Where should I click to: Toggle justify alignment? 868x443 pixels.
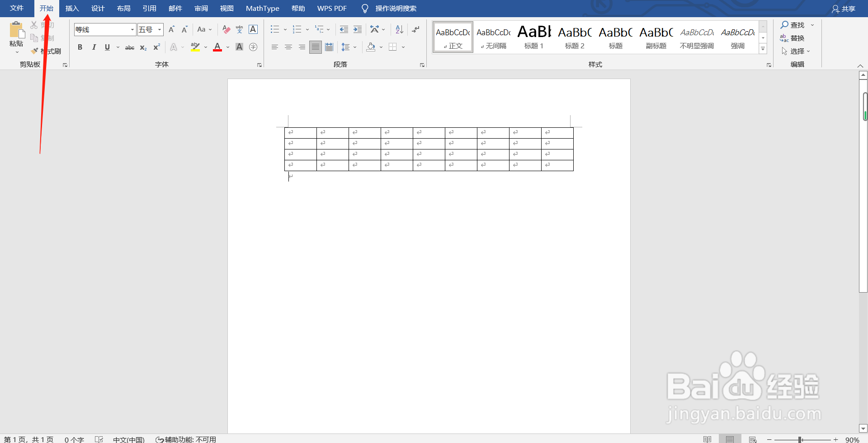tap(316, 47)
